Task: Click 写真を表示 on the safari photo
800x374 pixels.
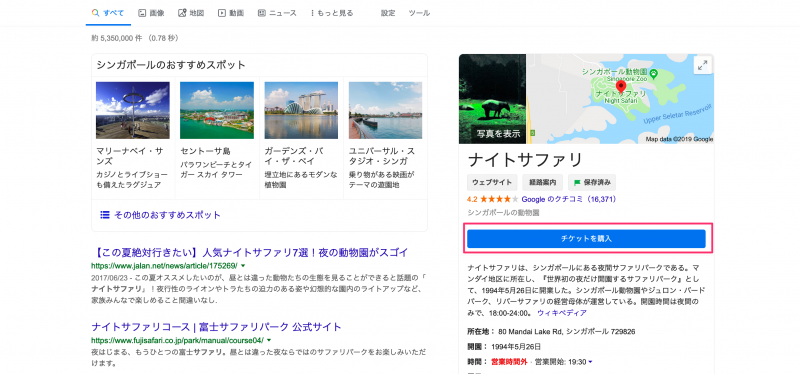Action: tap(498, 134)
